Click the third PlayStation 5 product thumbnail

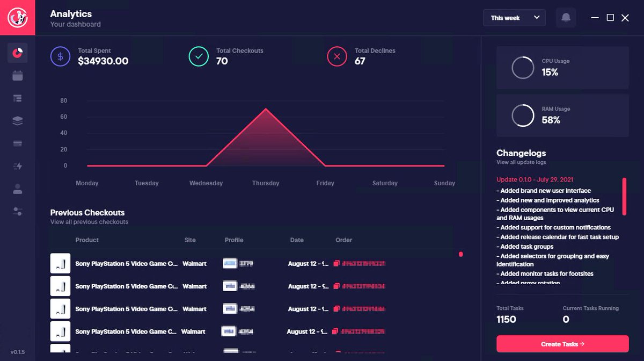pos(60,309)
